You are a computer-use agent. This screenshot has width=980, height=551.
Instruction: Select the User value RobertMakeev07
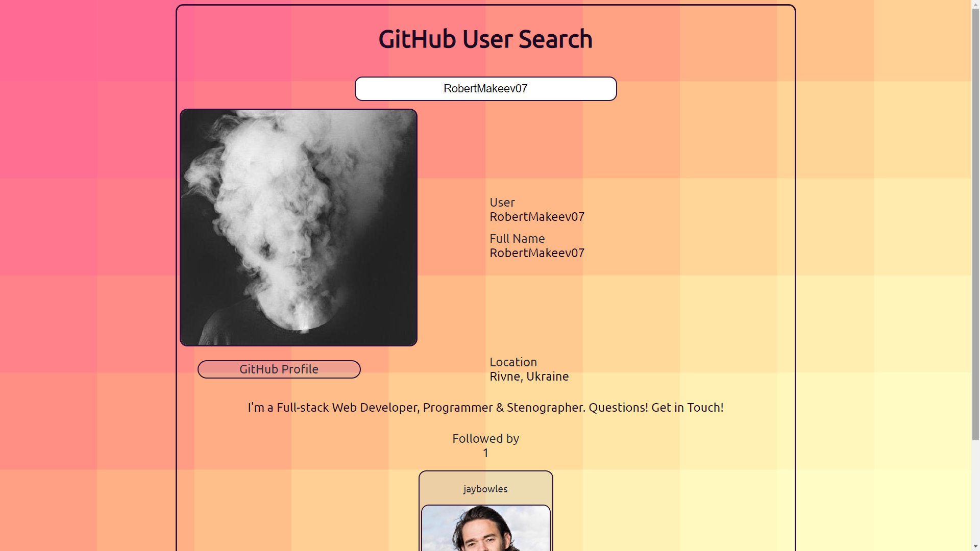click(537, 217)
